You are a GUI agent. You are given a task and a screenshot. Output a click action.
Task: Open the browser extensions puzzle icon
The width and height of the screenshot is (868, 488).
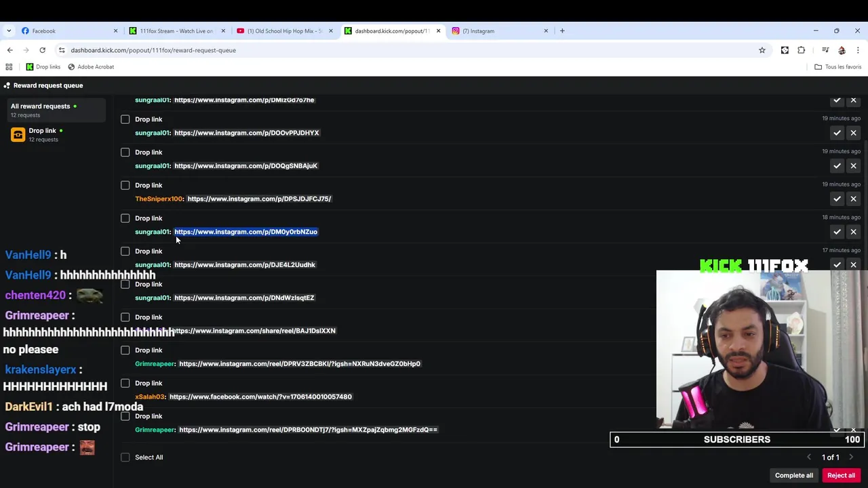pos(802,50)
